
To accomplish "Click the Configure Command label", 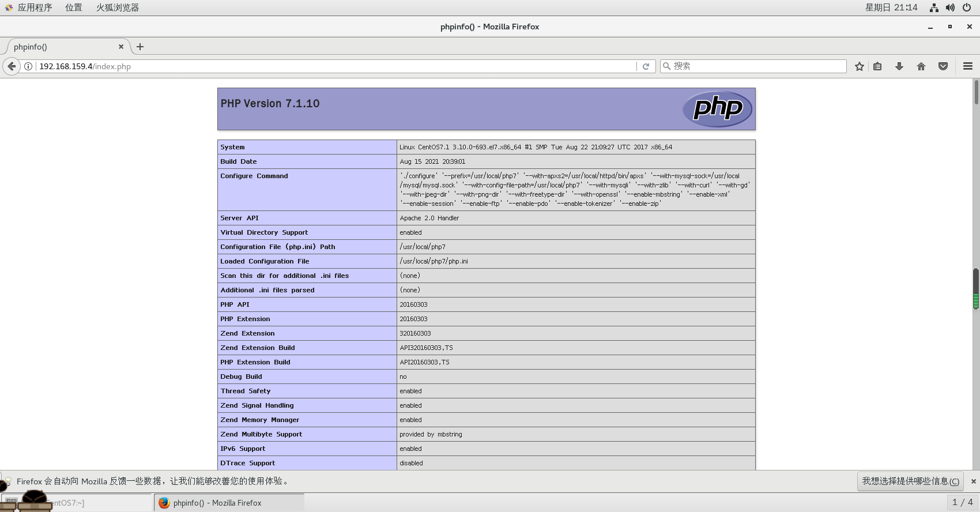I will click(254, 176).
